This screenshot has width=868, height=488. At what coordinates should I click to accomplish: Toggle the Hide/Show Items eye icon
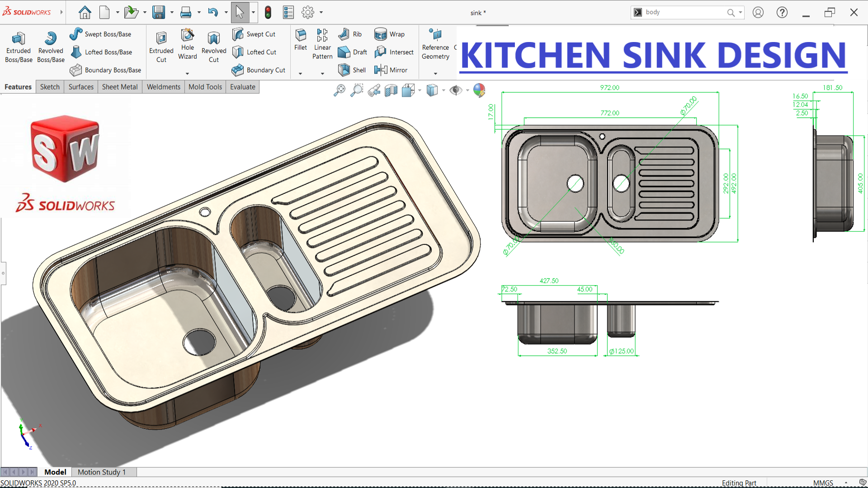(456, 90)
